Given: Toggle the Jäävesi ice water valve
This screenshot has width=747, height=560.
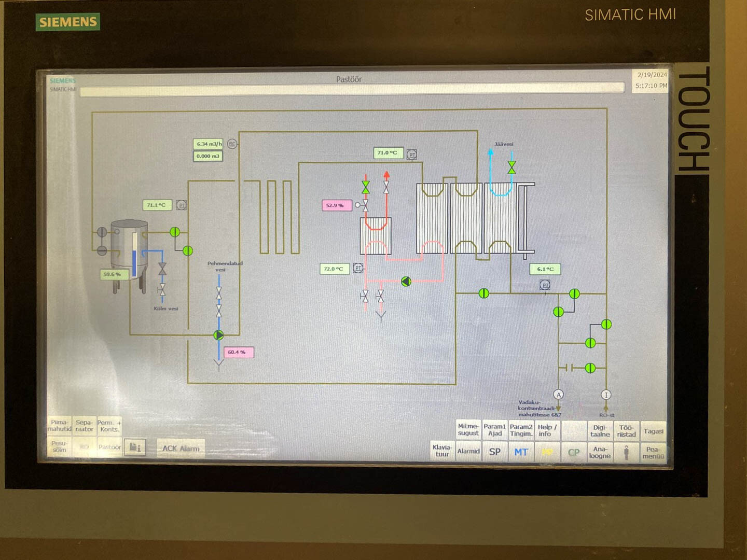Looking at the screenshot, I should (x=511, y=167).
